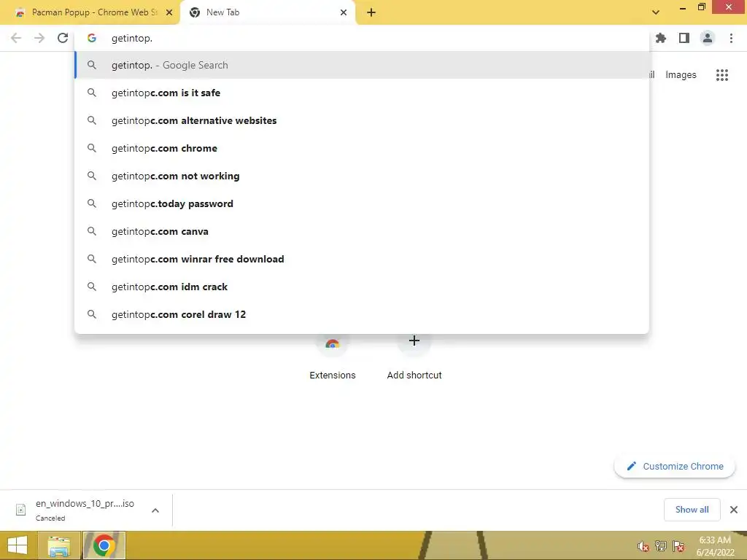This screenshot has width=747, height=560.
Task: Open the Extensions puzzle-piece menu
Action: click(x=661, y=38)
